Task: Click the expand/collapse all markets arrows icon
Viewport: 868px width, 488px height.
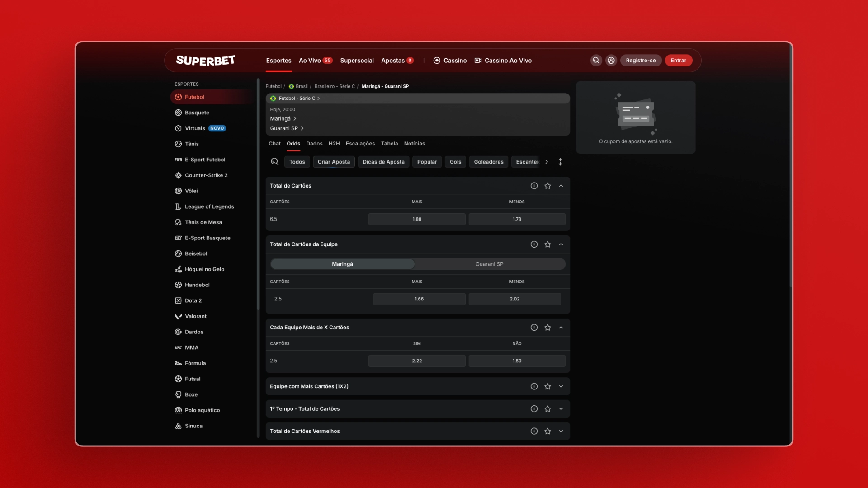Action: [560, 162]
